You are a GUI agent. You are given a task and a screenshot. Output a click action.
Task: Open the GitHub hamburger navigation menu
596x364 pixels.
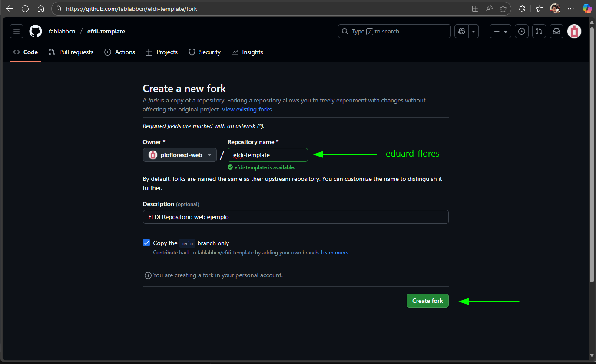[17, 31]
